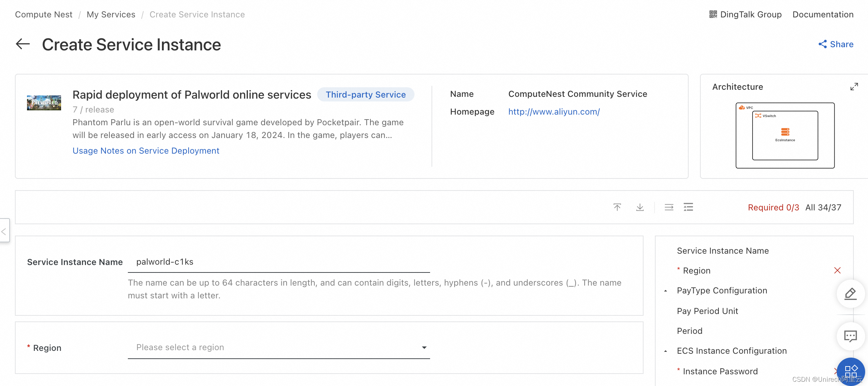Jump to bottom with the down-arrow icon

coord(640,207)
